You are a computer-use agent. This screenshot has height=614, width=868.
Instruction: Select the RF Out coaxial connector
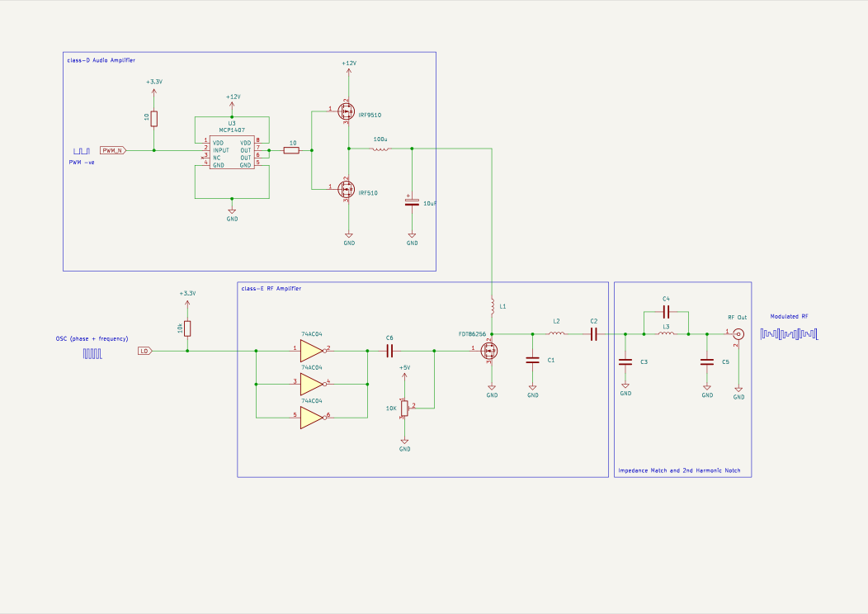[738, 334]
